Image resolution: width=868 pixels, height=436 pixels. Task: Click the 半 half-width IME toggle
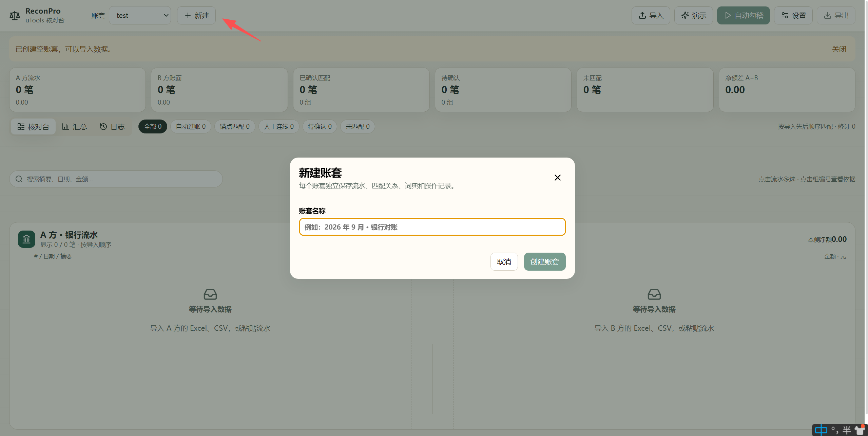pyautogui.click(x=847, y=430)
